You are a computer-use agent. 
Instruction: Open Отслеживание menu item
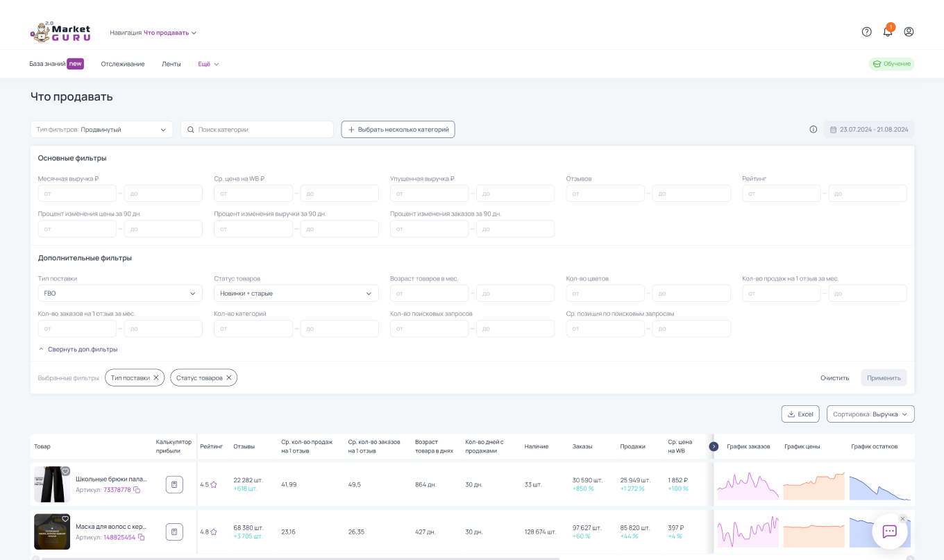(123, 64)
